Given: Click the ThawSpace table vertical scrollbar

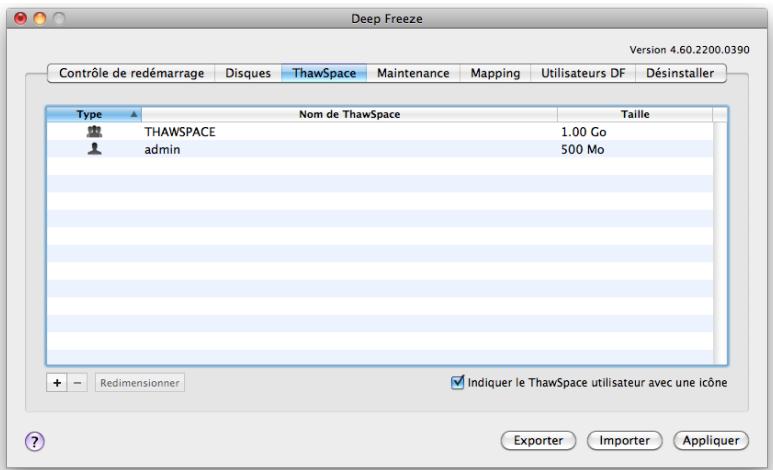Looking at the screenshot, I should 720,243.
